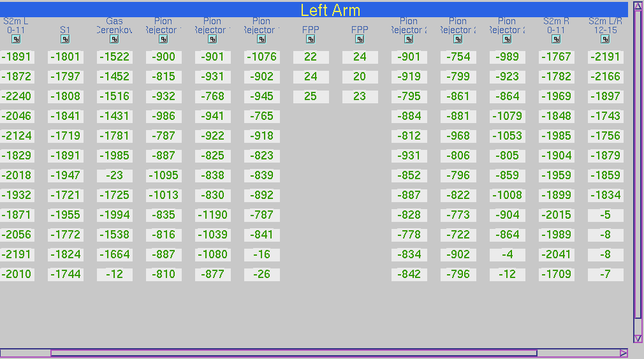The width and height of the screenshot is (644, 359).
Task: Select the Pion Rejector value -1013
Action: (163, 195)
